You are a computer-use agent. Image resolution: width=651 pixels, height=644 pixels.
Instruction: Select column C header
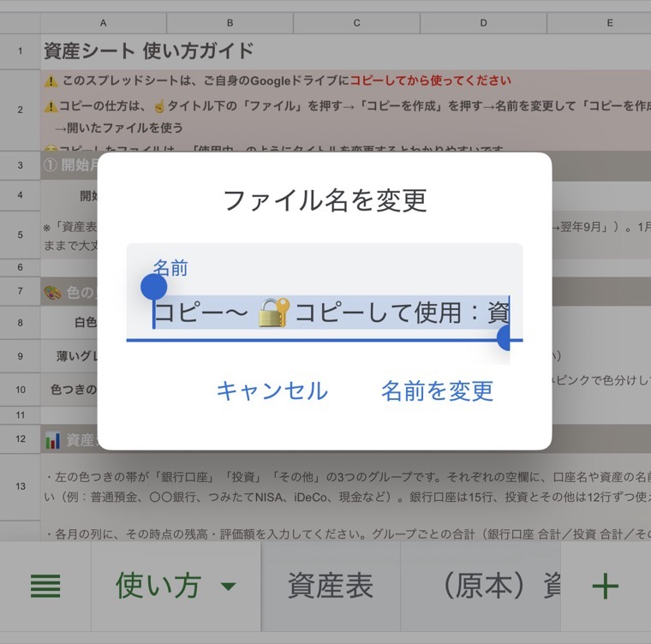[x=356, y=23]
